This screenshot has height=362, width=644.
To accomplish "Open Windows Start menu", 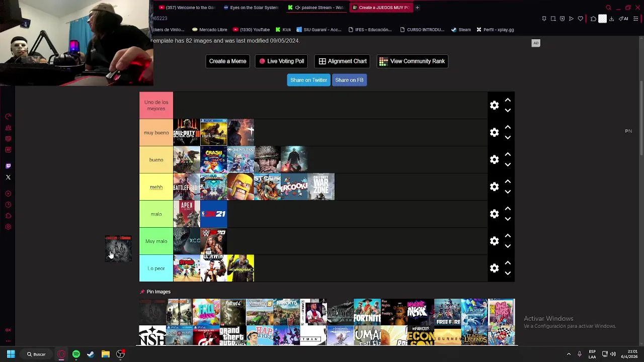I will point(11,354).
